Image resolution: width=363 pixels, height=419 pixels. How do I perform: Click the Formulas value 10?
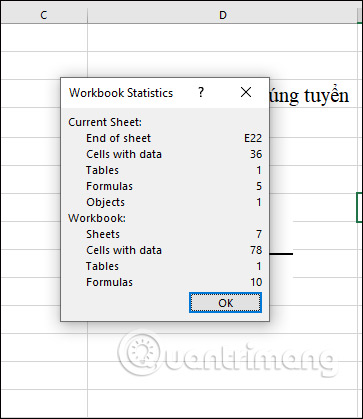click(256, 282)
